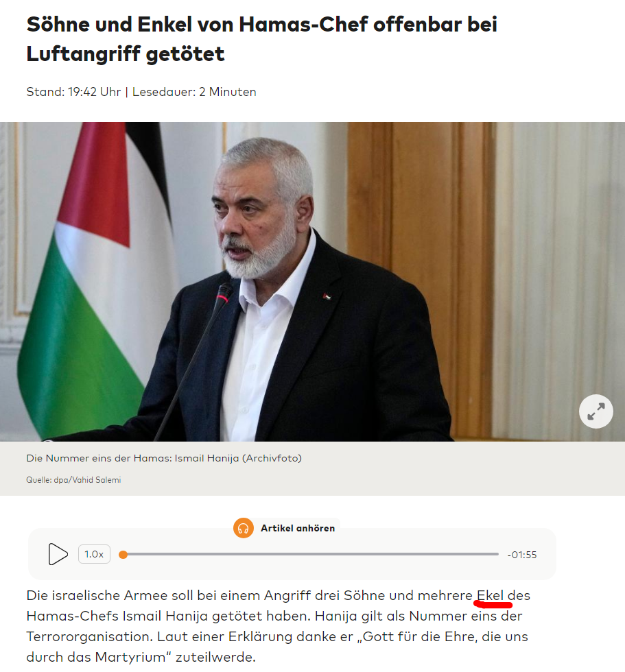Click the orange audio progress handle

123,555
